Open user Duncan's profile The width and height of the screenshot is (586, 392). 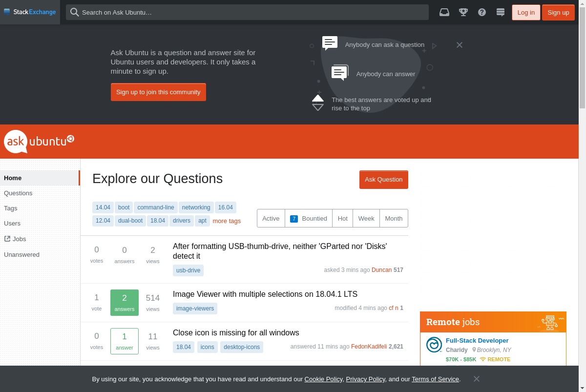[381, 270]
